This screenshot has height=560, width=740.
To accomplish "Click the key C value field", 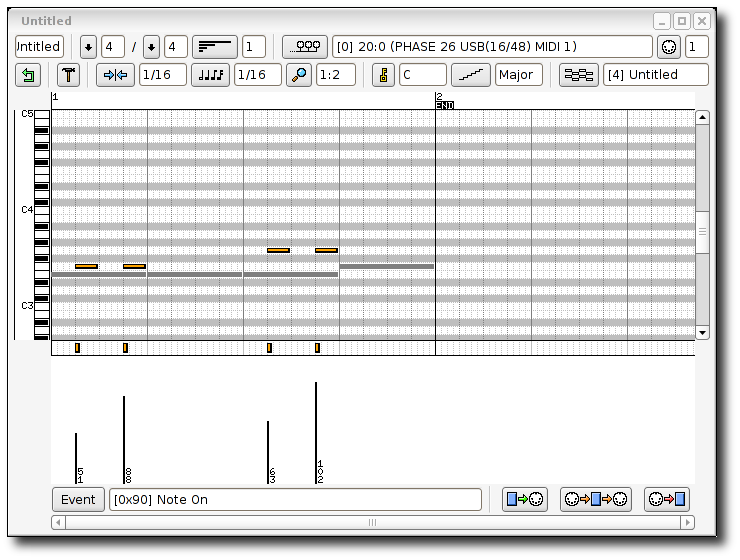I will pyautogui.click(x=423, y=75).
